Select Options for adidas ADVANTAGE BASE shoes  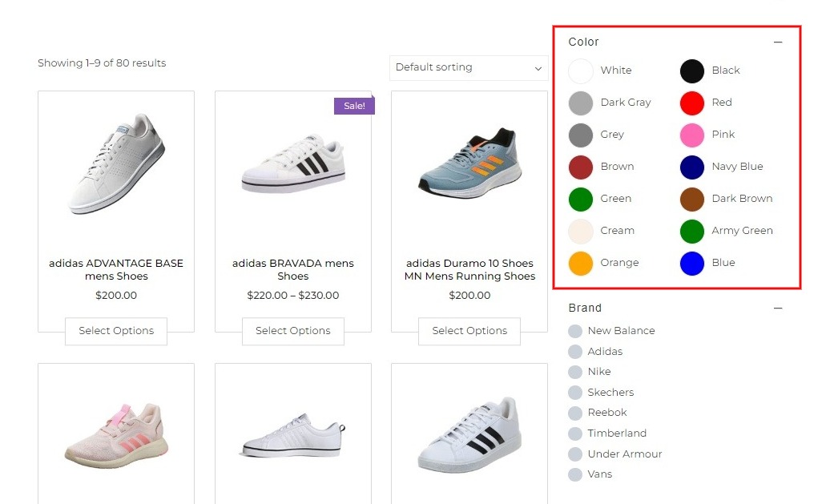[x=116, y=331]
